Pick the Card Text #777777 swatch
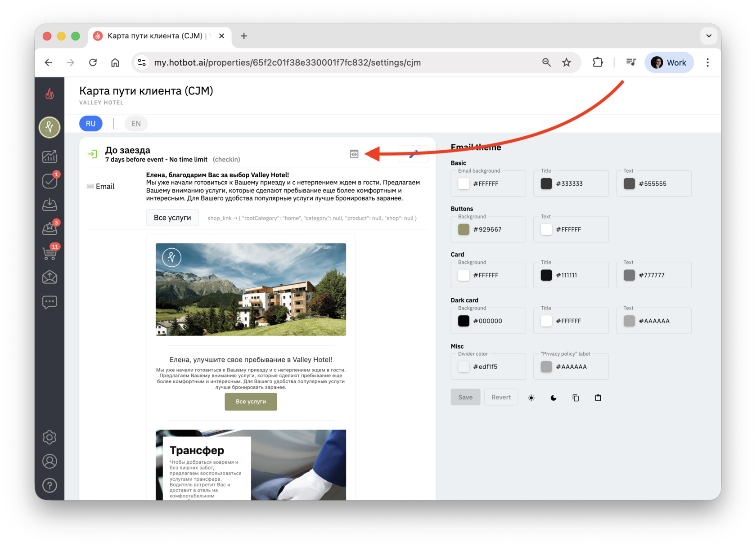Screen dimensions: 756x546 (x=629, y=275)
